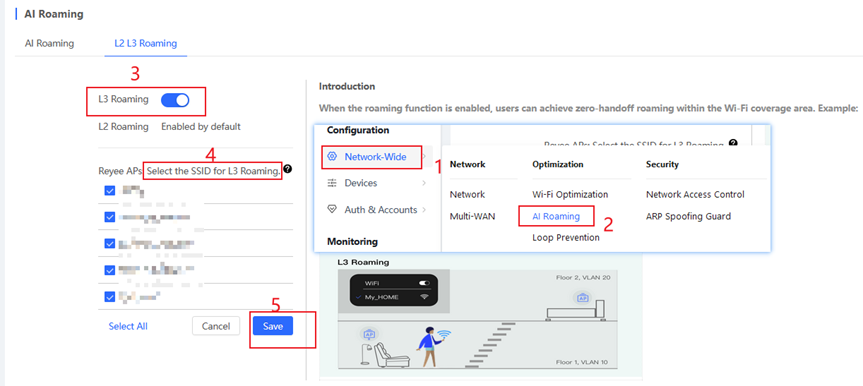Image resolution: width=863 pixels, height=386 pixels.
Task: Expand the Auth & Accounts chevron
Action: pos(424,209)
